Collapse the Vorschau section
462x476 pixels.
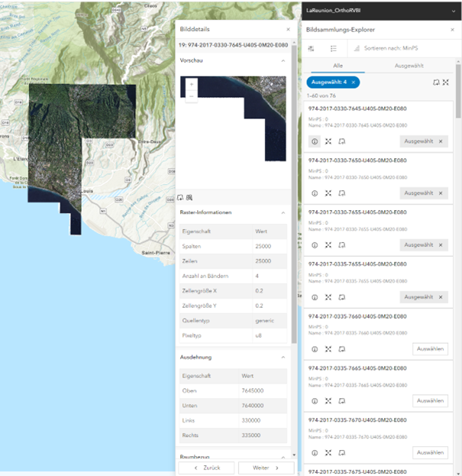(x=283, y=60)
